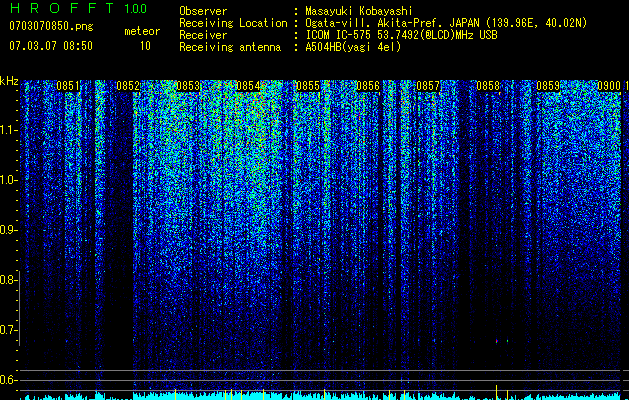Image resolution: width=629 pixels, height=400 pixels.
Task: Click the Receiver field label
Action: coord(203,35)
